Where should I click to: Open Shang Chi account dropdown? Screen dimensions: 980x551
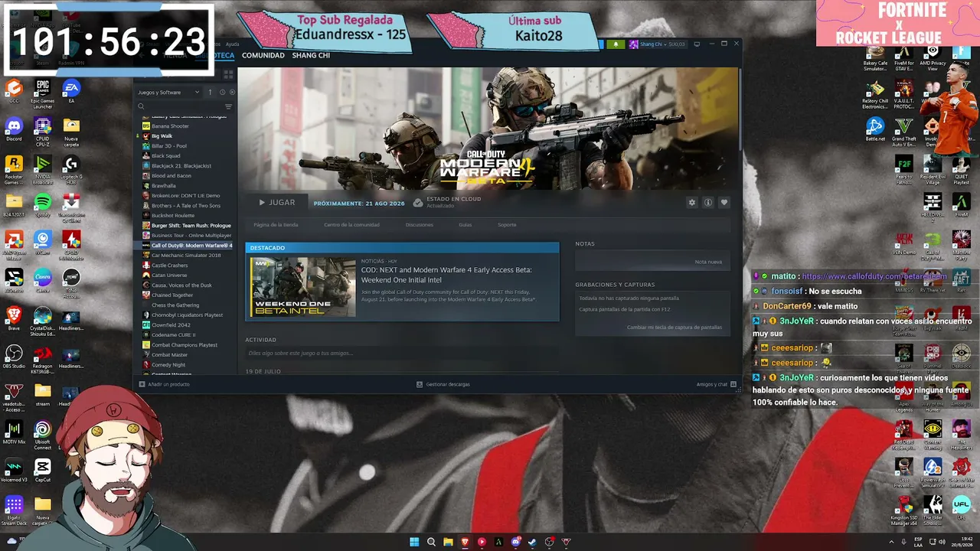click(x=658, y=44)
